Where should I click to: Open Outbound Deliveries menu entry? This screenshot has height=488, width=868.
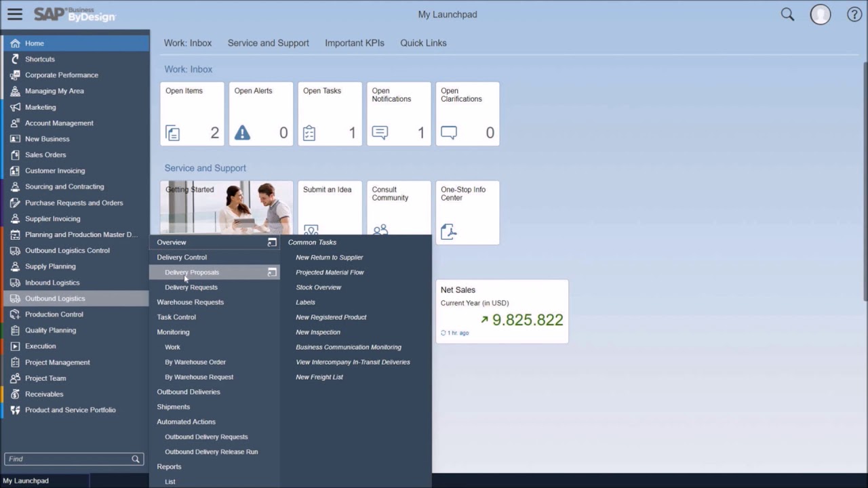coord(189,392)
